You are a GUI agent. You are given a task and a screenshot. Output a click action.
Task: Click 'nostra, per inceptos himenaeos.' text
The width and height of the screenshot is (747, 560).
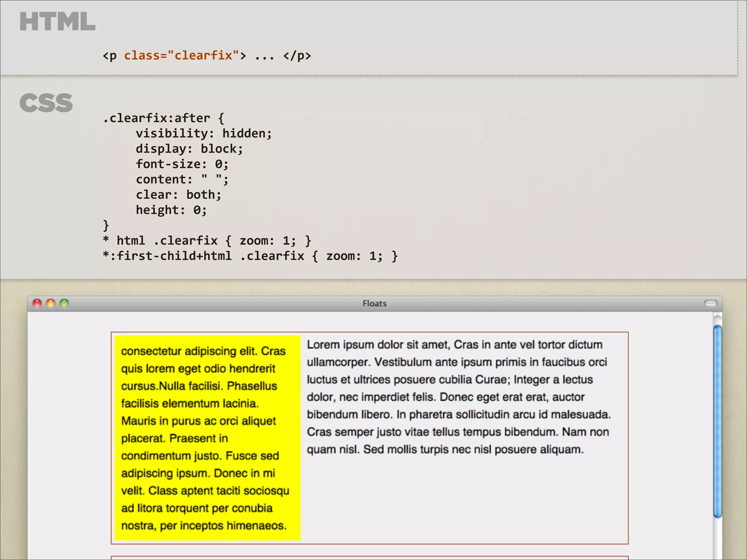pos(204,526)
